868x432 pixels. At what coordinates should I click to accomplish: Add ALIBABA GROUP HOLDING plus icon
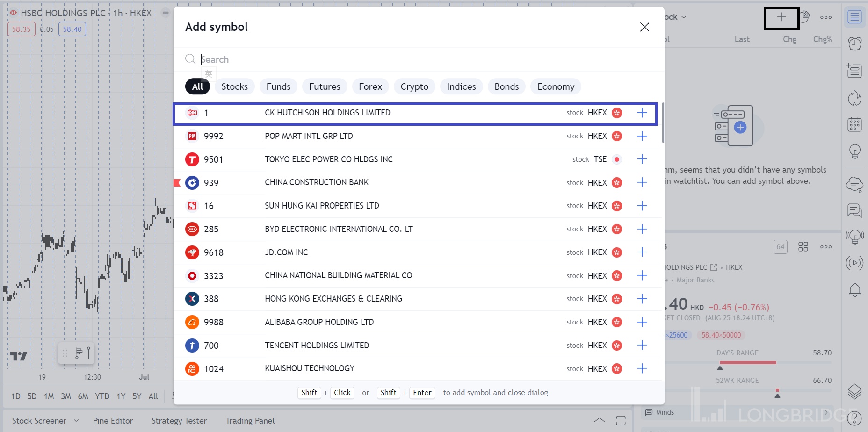(x=642, y=322)
